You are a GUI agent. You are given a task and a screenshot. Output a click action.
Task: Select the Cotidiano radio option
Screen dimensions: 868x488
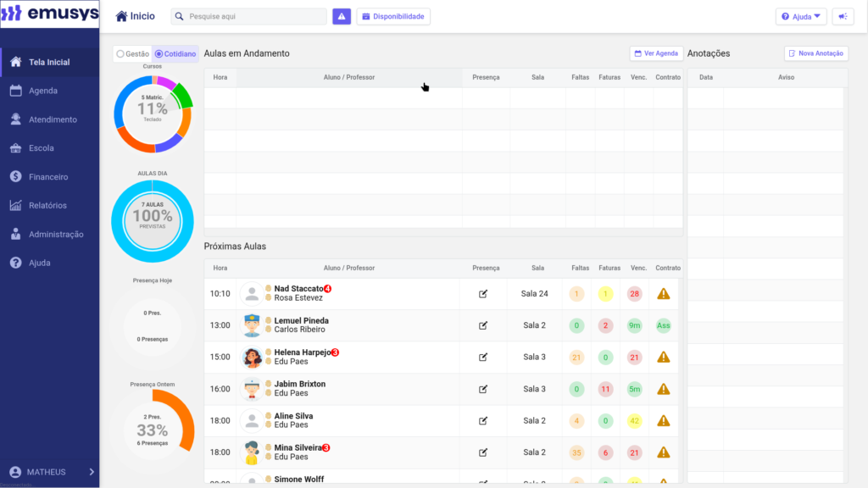159,54
